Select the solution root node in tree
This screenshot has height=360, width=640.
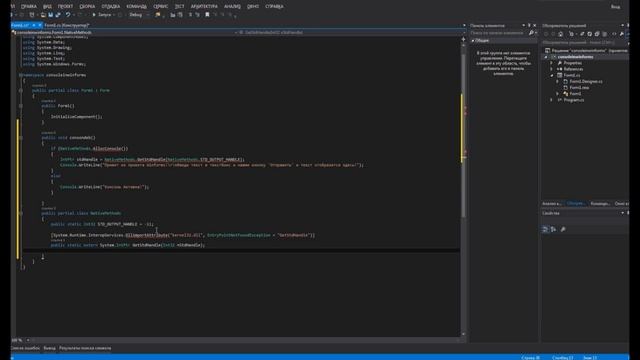tap(587, 51)
